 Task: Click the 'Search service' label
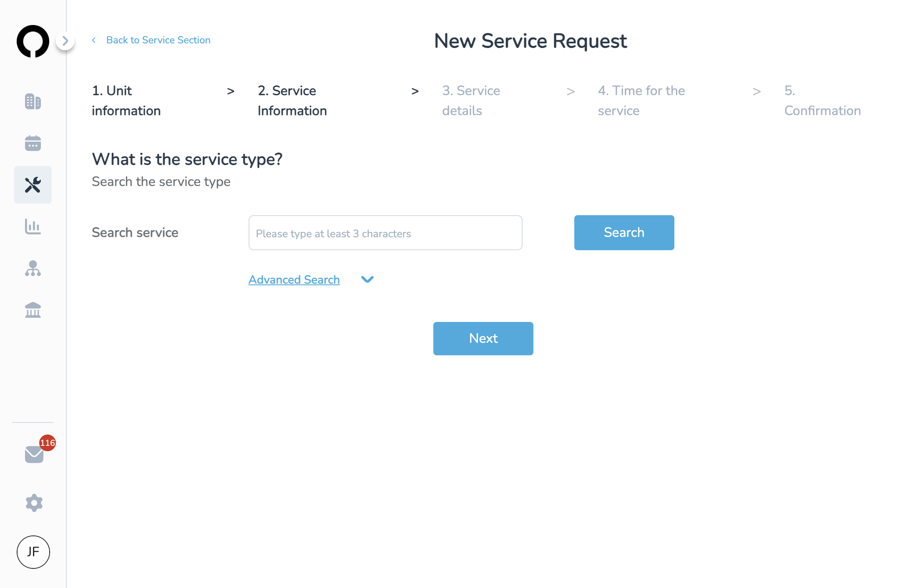[x=135, y=233]
